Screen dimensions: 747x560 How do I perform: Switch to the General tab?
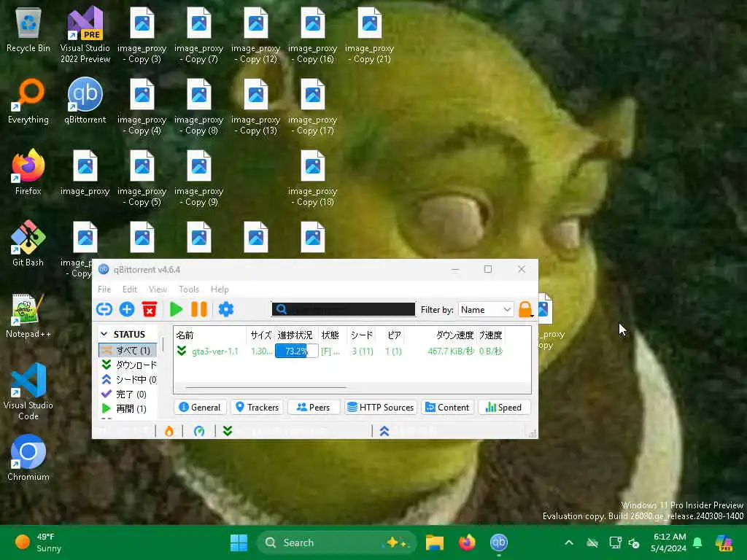coord(200,408)
